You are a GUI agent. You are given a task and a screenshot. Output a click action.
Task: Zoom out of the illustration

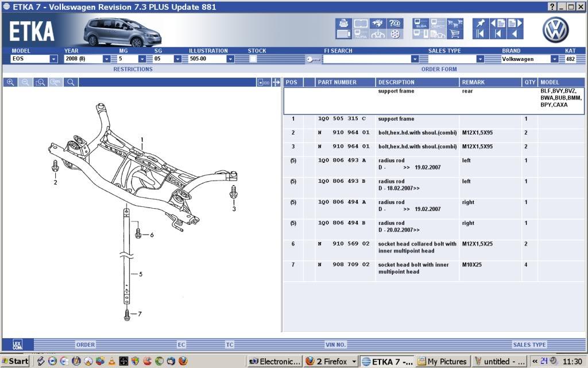click(25, 82)
